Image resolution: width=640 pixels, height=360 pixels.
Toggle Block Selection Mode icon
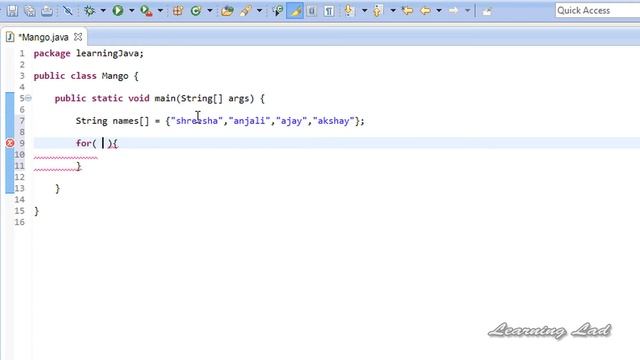coord(312,11)
